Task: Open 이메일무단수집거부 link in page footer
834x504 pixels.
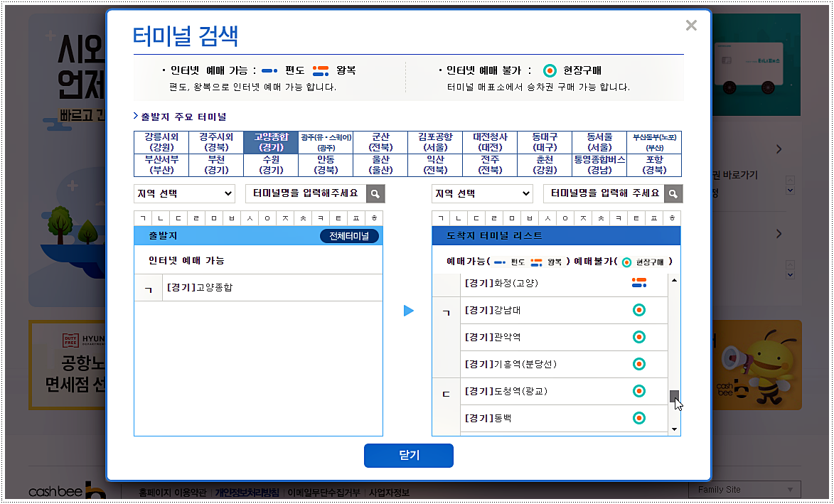Action: 324,493
